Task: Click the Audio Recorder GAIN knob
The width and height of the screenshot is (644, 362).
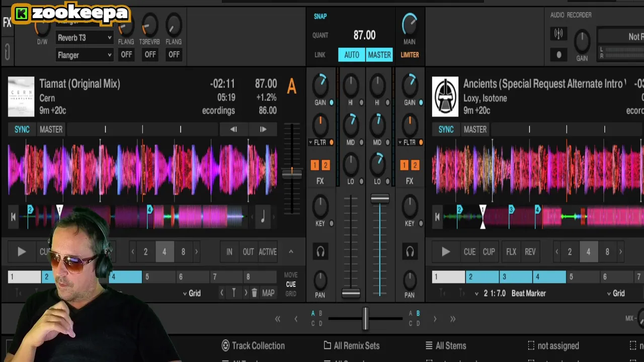Action: click(582, 42)
